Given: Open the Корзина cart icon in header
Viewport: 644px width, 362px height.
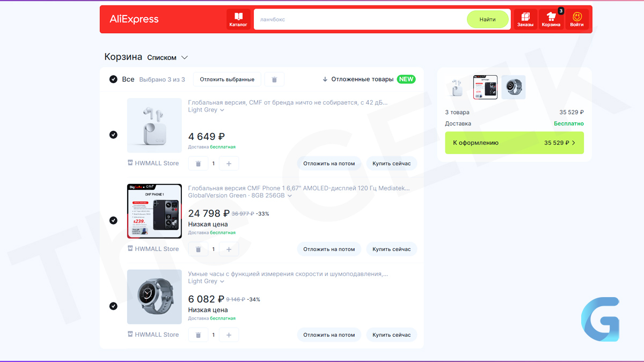Looking at the screenshot, I should [x=551, y=19].
